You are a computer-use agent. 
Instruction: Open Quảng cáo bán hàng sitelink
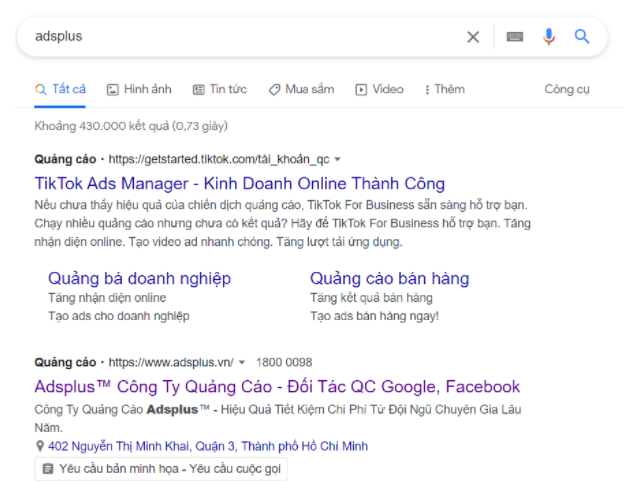pos(390,279)
